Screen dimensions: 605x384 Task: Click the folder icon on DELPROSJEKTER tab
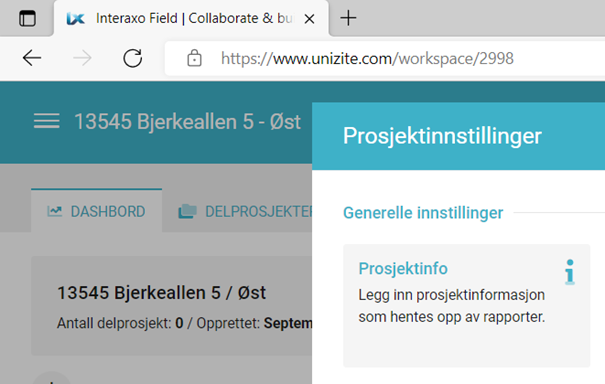click(187, 211)
